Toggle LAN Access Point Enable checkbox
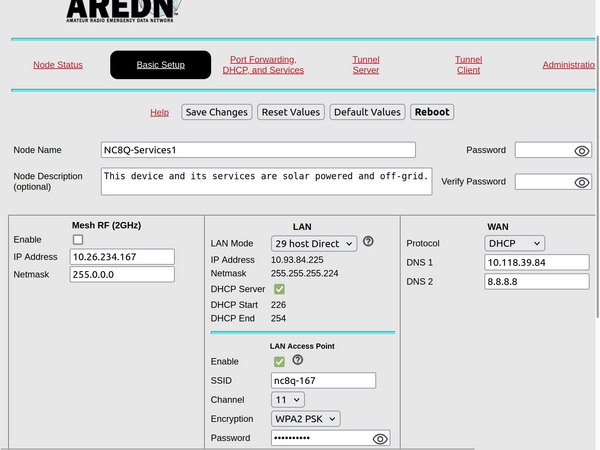The image size is (600, 450). [279, 362]
